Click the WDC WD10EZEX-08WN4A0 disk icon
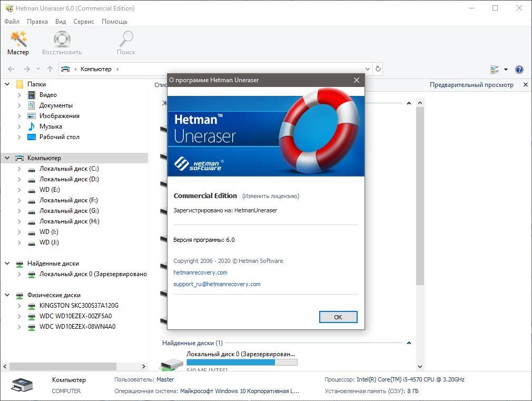Image resolution: width=532 pixels, height=401 pixels. pos(32,327)
